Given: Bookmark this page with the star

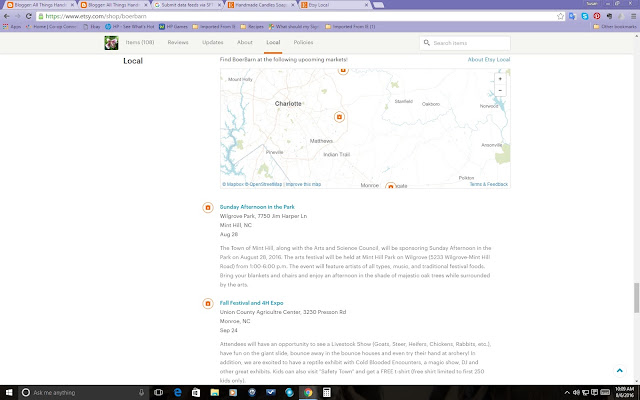Looking at the screenshot, I should point(560,16).
